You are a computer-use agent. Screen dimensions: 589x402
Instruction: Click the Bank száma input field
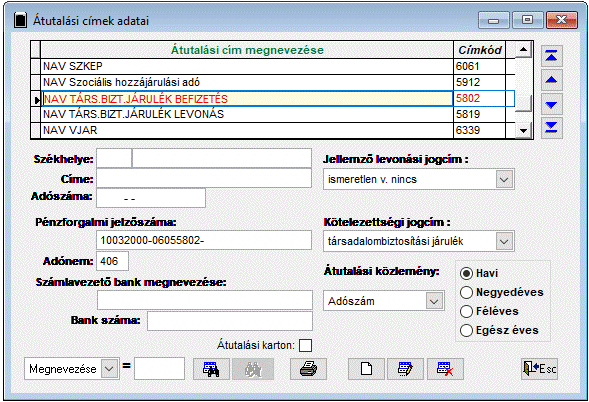click(x=230, y=321)
